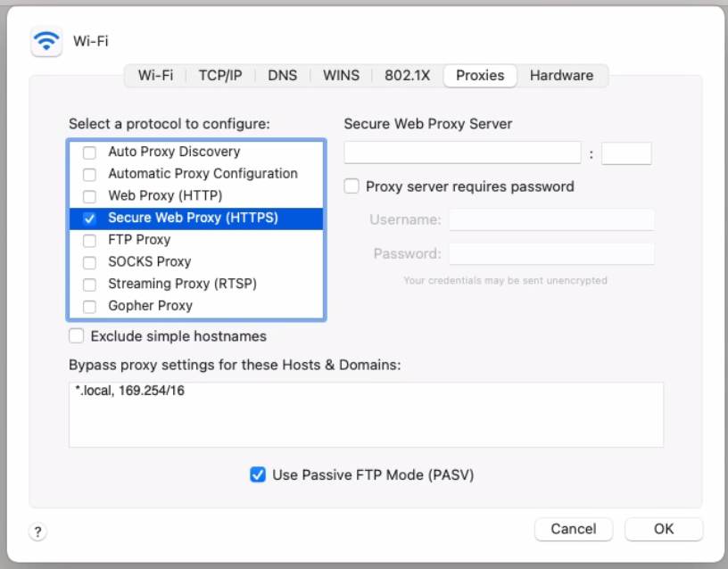Confirm settings with OK button
This screenshot has height=569, width=728.
click(x=663, y=529)
